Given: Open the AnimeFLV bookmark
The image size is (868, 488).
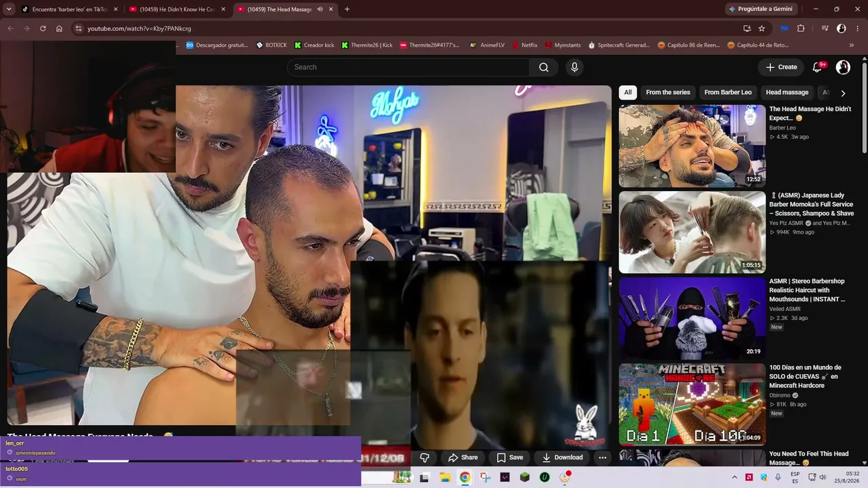Looking at the screenshot, I should [x=486, y=45].
